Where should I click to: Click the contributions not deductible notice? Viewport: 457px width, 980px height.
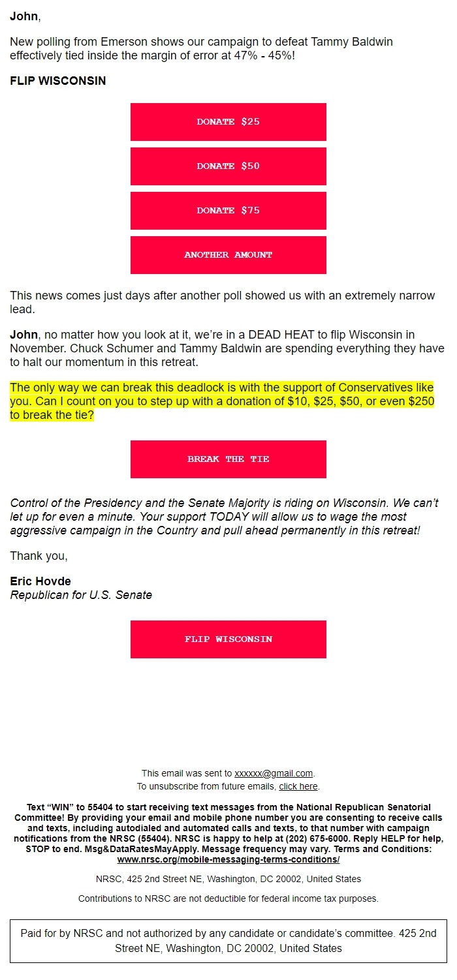228,898
